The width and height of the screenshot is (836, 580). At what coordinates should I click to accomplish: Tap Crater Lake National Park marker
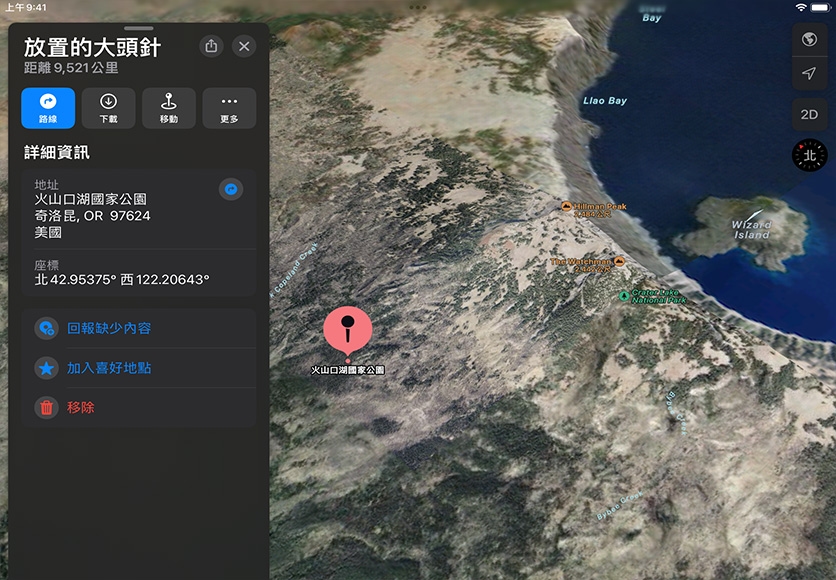click(x=624, y=296)
